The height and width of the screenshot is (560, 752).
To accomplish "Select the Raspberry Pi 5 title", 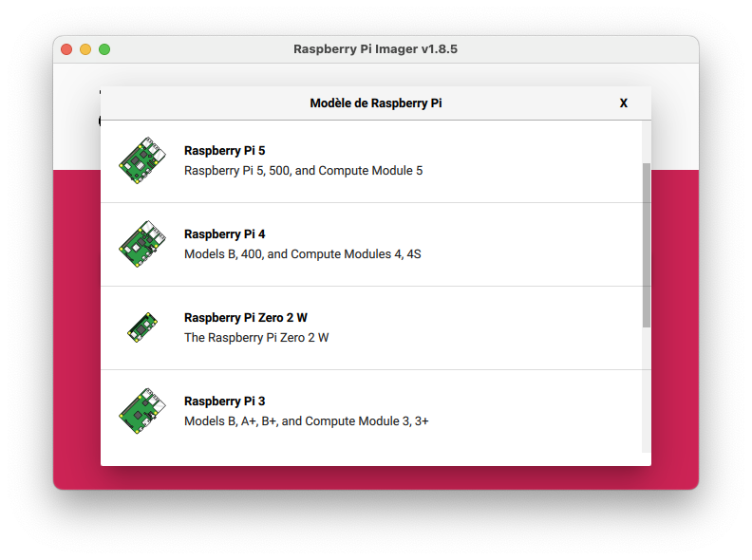I will click(224, 151).
